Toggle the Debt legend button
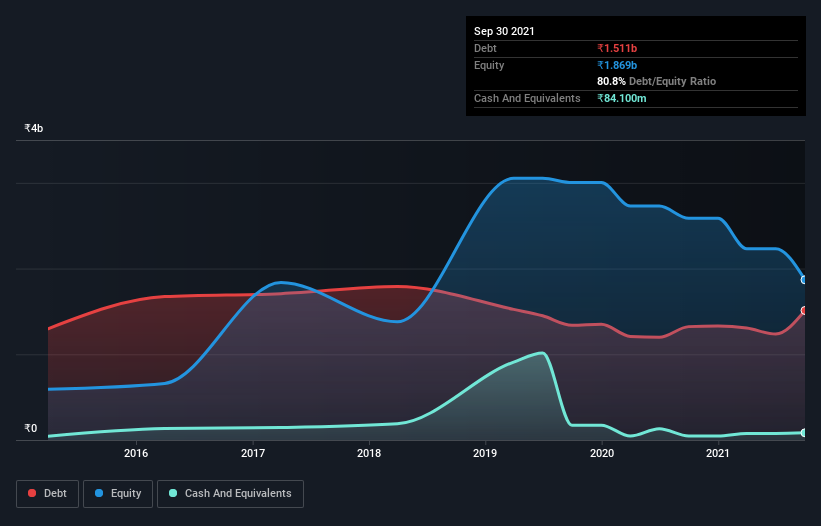The image size is (821, 526). [x=48, y=494]
